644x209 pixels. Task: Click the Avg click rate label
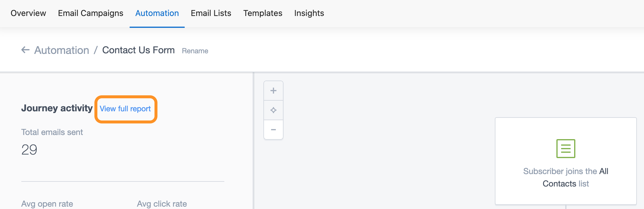point(162,204)
